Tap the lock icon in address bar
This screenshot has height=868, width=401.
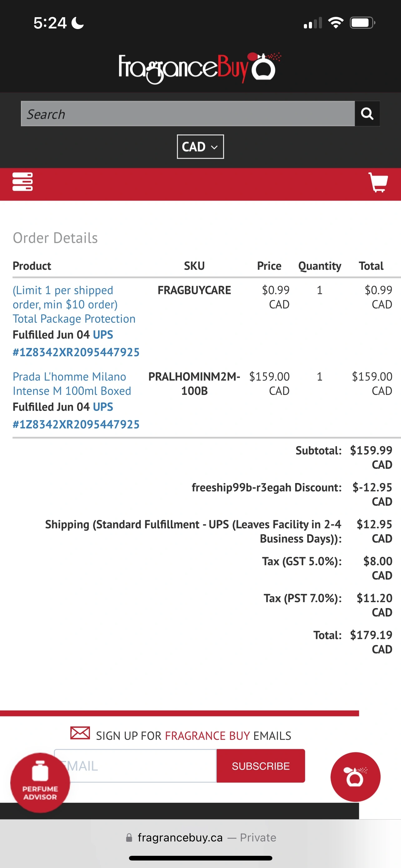click(x=129, y=838)
